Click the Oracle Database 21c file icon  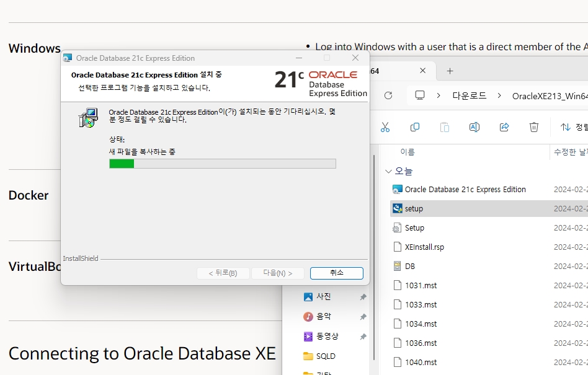[x=397, y=190]
